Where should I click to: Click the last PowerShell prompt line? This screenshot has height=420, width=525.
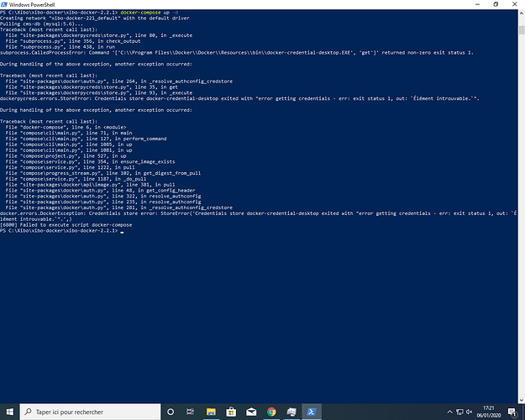pyautogui.click(x=62, y=231)
